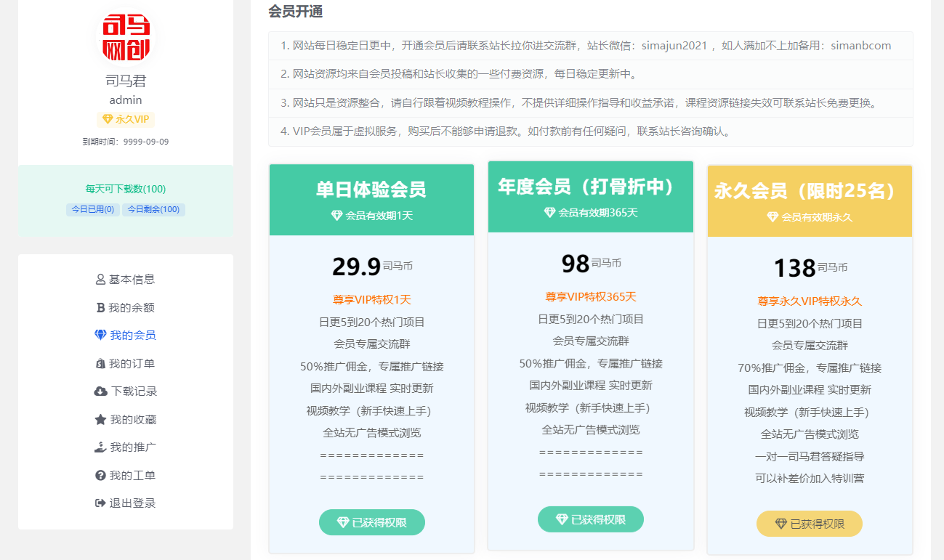Click the 我的订单 shopping bag icon
Image resolution: width=944 pixels, height=560 pixels.
(100, 364)
